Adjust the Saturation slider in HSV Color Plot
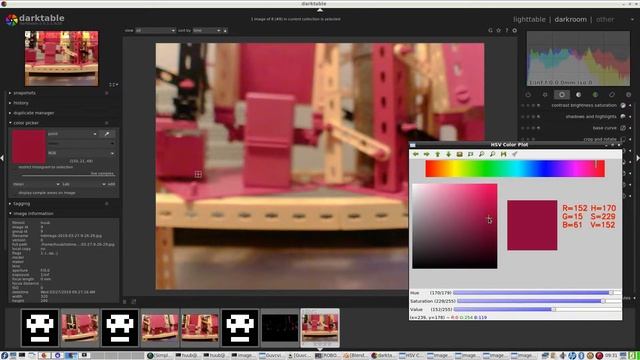 pyautogui.click(x=539, y=301)
